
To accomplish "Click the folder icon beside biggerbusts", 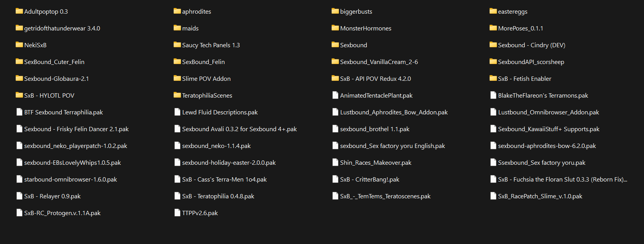I will click(x=335, y=11).
